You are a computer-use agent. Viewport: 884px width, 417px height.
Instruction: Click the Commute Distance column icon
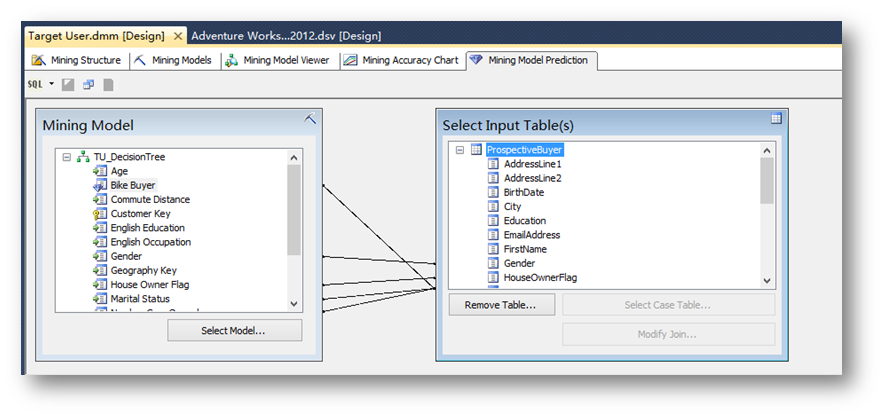[100, 199]
